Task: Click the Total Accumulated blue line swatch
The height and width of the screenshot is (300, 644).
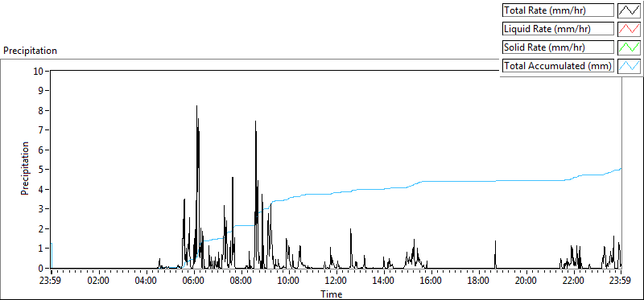Action: (x=629, y=66)
